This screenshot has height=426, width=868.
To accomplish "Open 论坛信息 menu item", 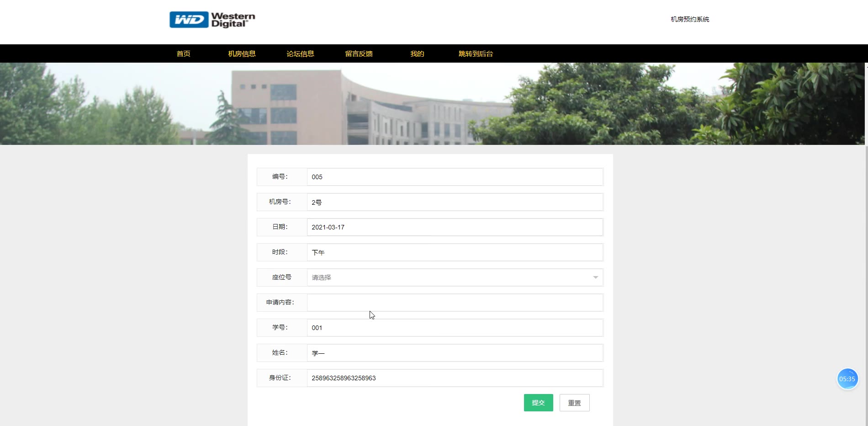I will click(x=301, y=53).
